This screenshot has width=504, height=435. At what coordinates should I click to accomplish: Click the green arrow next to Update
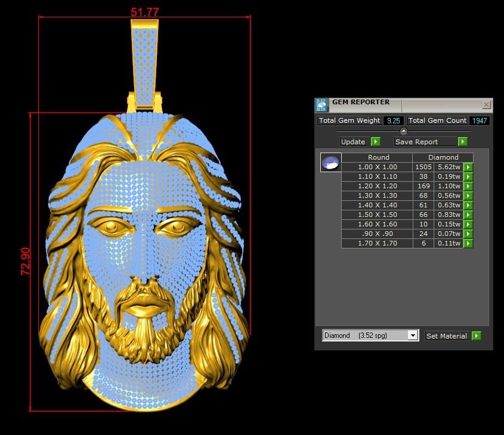pos(375,142)
